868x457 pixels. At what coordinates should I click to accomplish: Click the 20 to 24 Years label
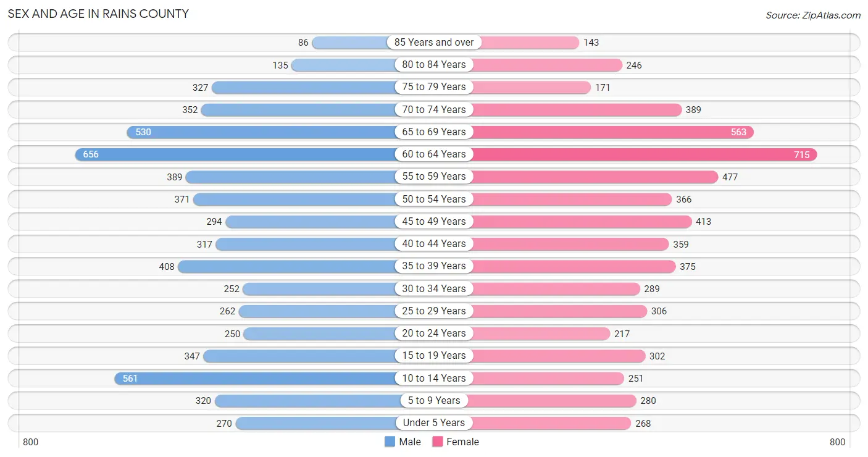point(434,333)
